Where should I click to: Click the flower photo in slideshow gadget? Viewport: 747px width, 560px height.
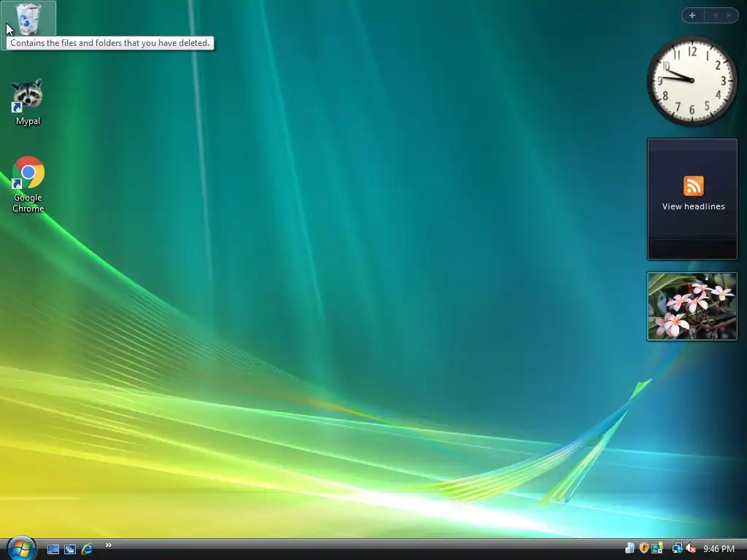[692, 306]
